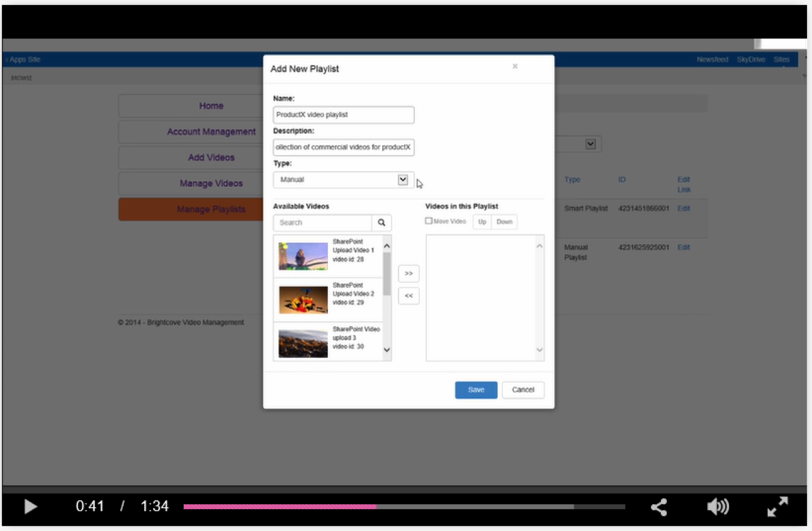Enable the Move Video checkbox
Screen dimensions: 812x531
(428, 221)
